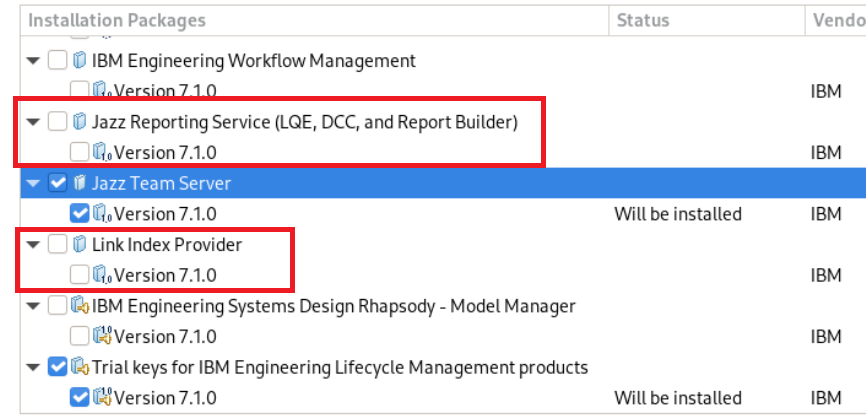
Task: Enable the Jazz Reporting Service checkbox
Action: coord(58,122)
